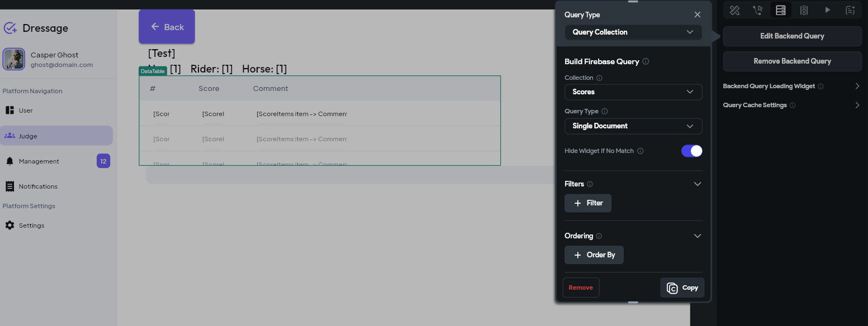Select the design tools ruler icon
The width and height of the screenshot is (868, 326).
[734, 9]
